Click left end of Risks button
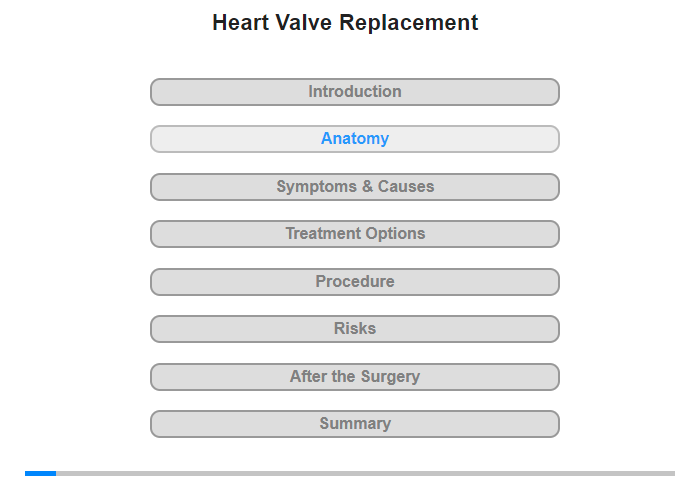 click(x=154, y=329)
